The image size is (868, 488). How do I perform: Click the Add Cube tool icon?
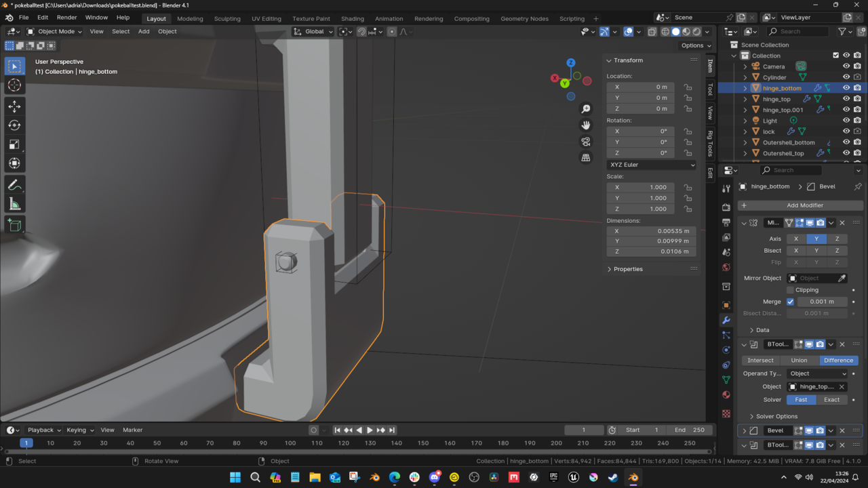point(14,225)
